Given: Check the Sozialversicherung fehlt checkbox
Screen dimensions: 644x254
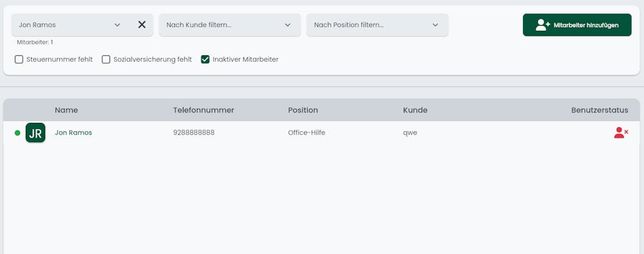Looking at the screenshot, I should click(106, 60).
